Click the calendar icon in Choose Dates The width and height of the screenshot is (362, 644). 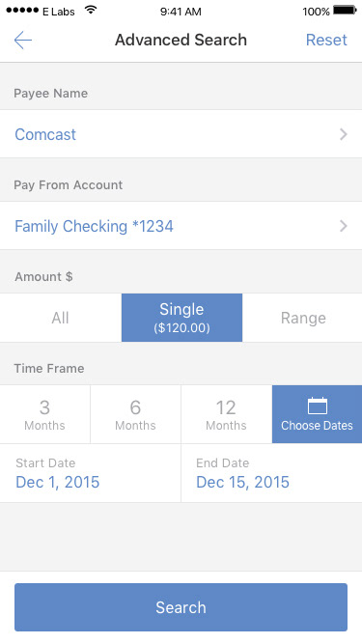[318, 406]
